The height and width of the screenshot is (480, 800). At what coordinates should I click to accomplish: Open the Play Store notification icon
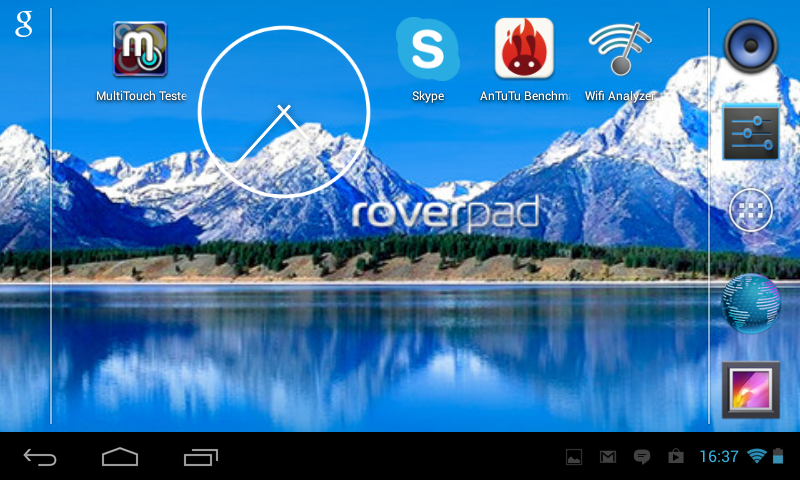[676, 456]
